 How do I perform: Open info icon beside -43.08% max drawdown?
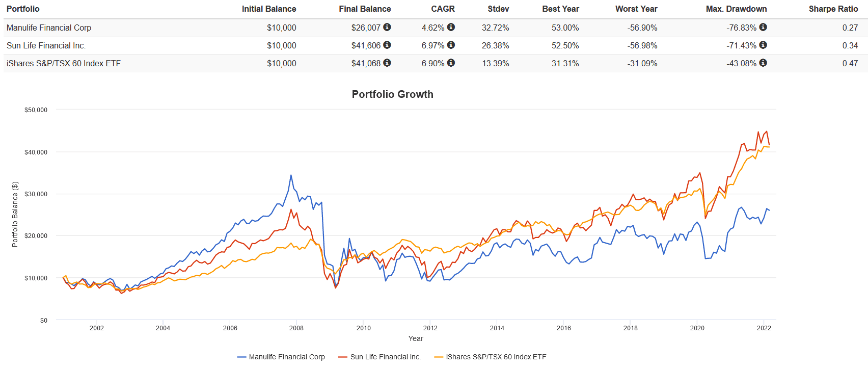click(763, 63)
